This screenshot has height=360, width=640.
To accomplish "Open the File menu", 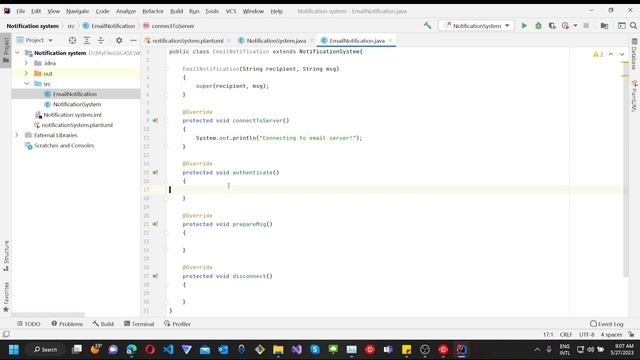I will click(20, 11).
